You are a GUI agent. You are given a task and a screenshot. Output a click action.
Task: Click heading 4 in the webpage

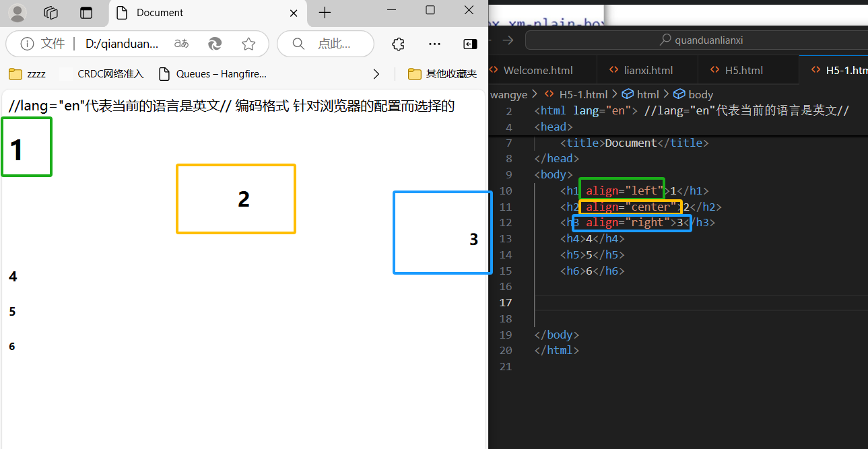click(13, 277)
